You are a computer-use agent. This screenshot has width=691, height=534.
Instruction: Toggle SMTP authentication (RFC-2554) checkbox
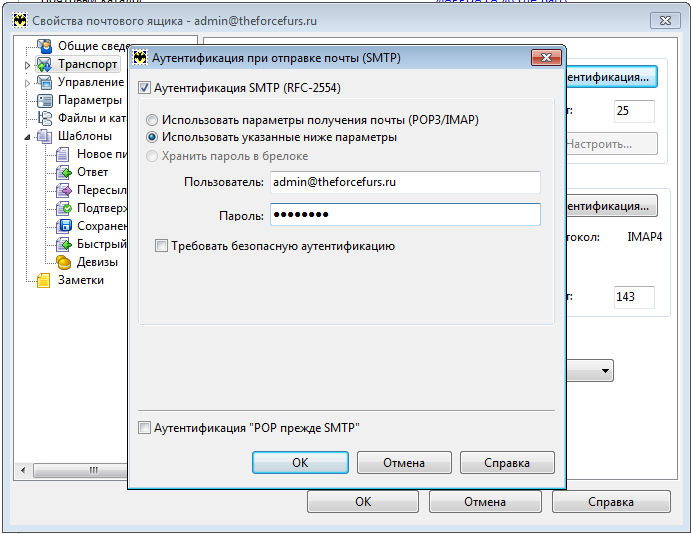pyautogui.click(x=144, y=88)
